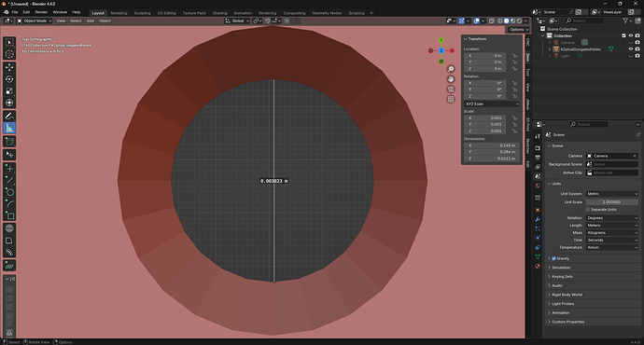Enable the Separate Units checkbox
This screenshot has width=644, height=345.
[588, 210]
